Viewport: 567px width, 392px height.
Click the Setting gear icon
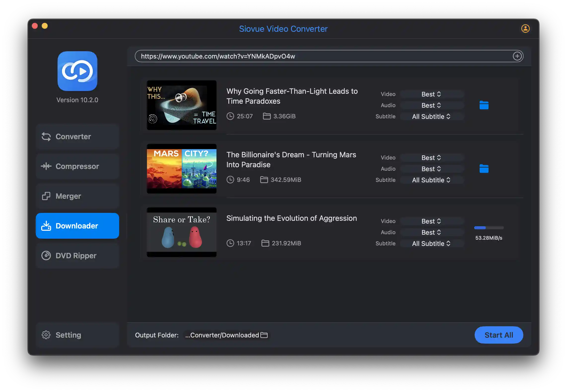pos(46,335)
